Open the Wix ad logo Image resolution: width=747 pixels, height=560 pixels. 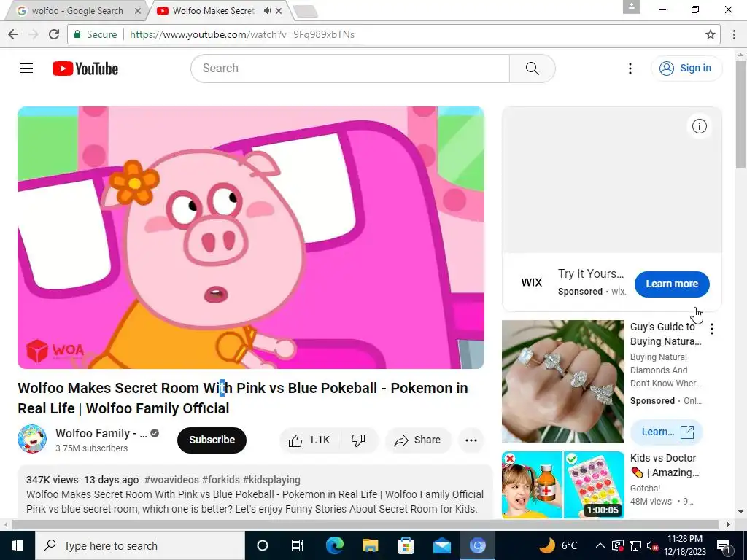coord(532,282)
